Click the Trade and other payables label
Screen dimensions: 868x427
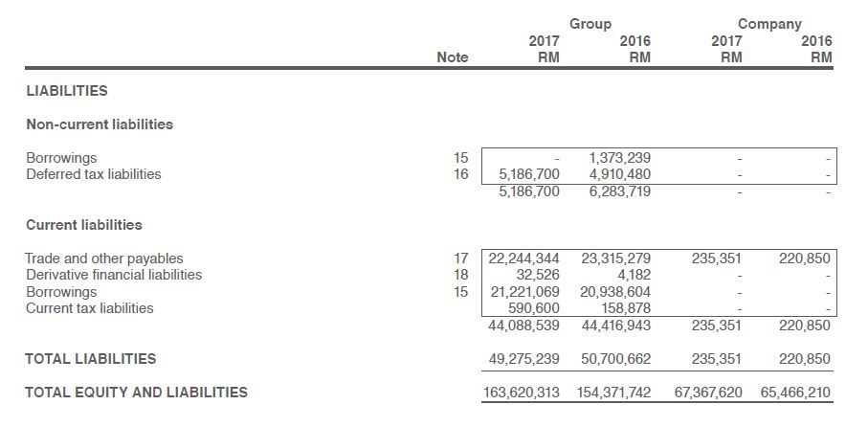click(x=103, y=258)
